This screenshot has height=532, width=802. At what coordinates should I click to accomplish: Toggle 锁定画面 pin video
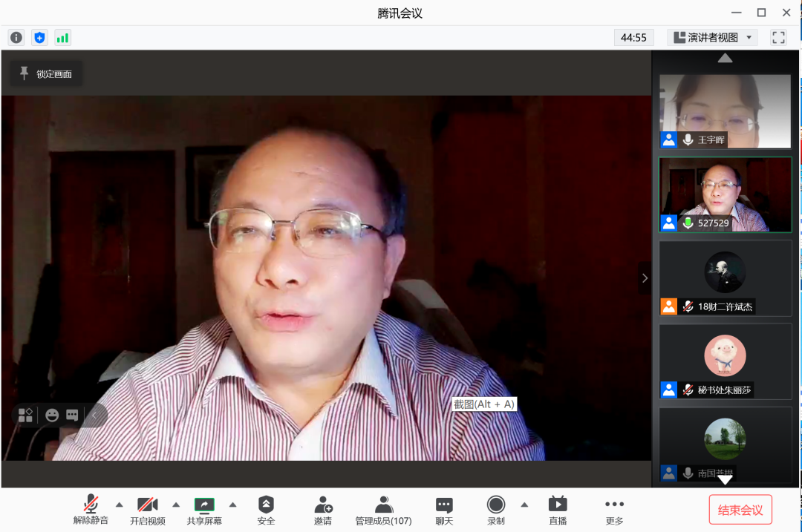click(46, 73)
